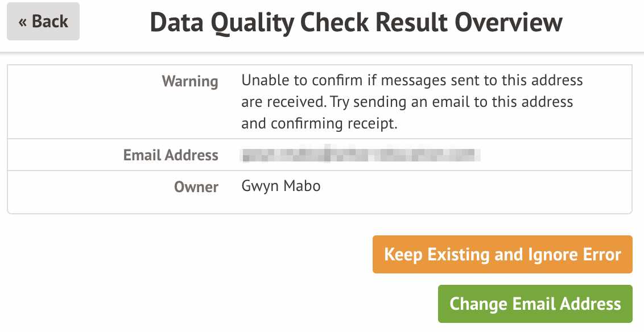This screenshot has width=644, height=332.
Task: Click the 'and confirming receipt.' text line
Action: [x=319, y=124]
